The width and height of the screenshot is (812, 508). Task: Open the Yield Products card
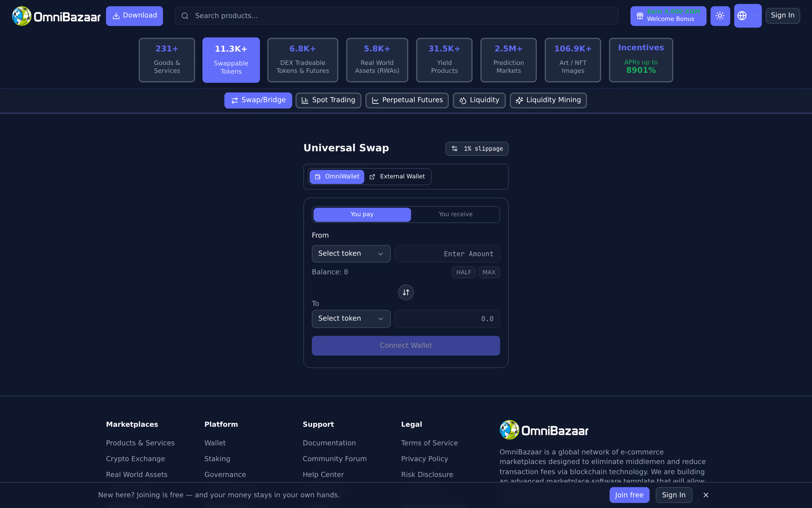pyautogui.click(x=444, y=60)
